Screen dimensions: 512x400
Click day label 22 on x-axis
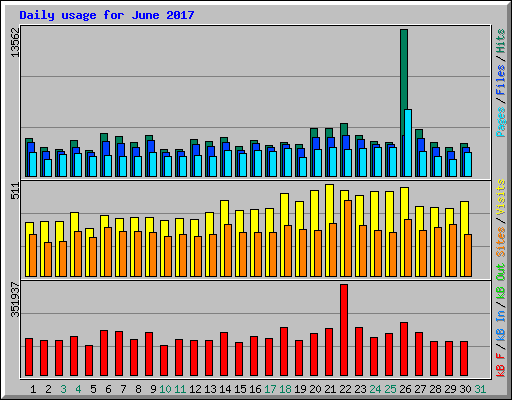345,389
